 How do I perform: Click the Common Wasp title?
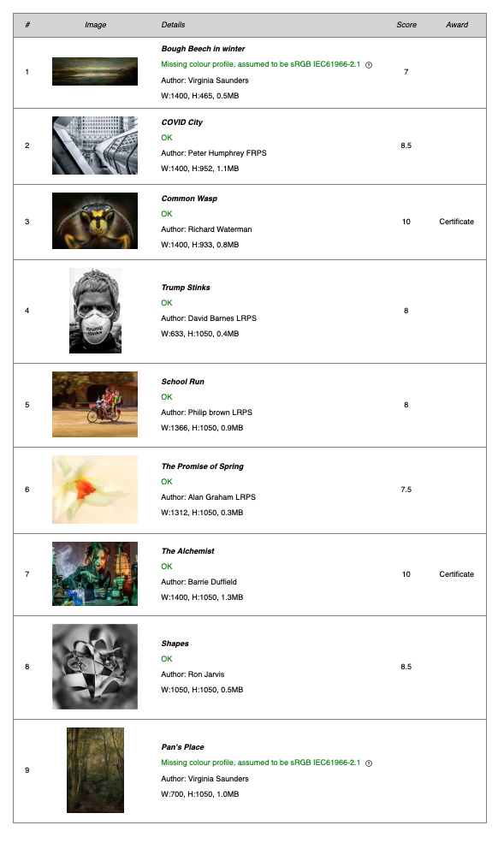pos(189,199)
